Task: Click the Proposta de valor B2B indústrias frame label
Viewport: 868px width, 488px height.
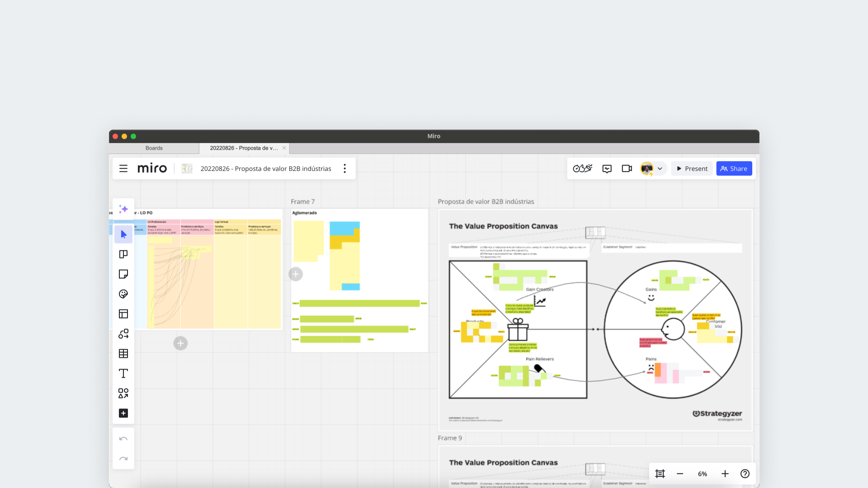Action: coord(486,202)
